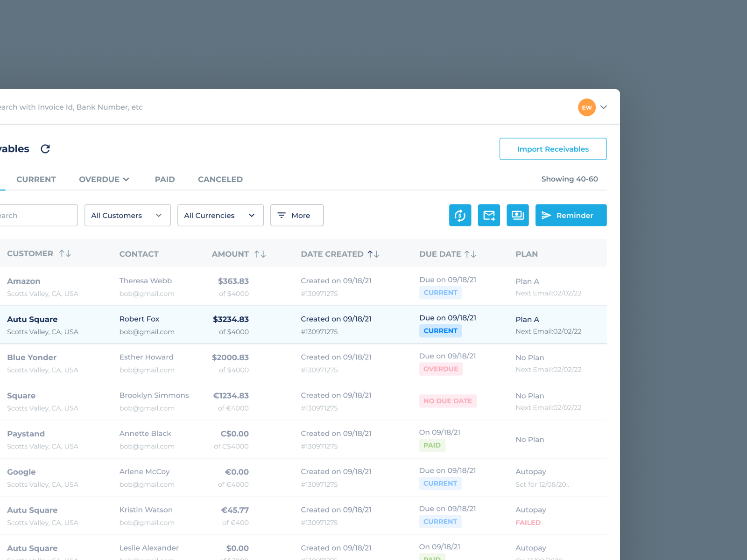Click the currency sync icon button
The height and width of the screenshot is (560, 747).
click(460, 215)
